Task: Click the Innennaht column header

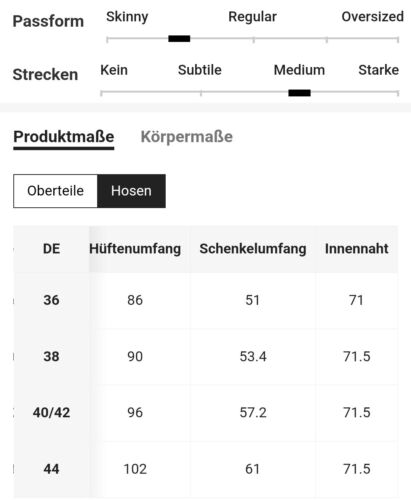Action: coord(357,249)
